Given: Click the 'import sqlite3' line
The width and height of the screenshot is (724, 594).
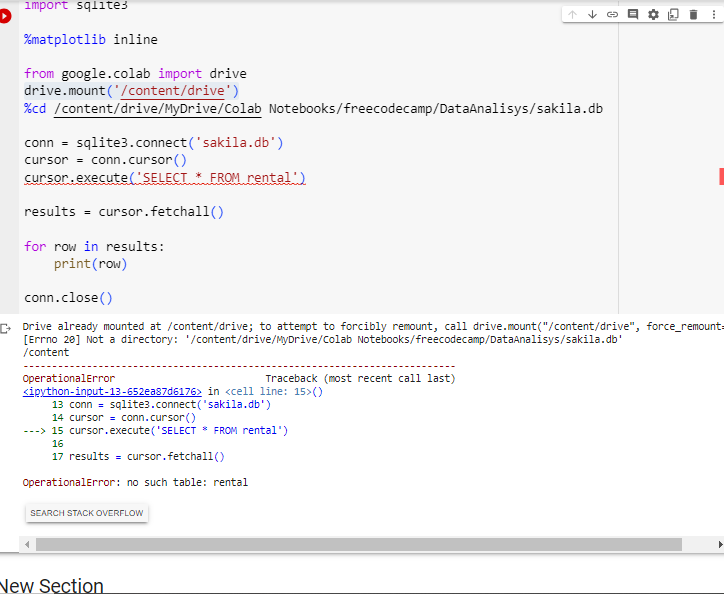Looking at the screenshot, I should [76, 6].
